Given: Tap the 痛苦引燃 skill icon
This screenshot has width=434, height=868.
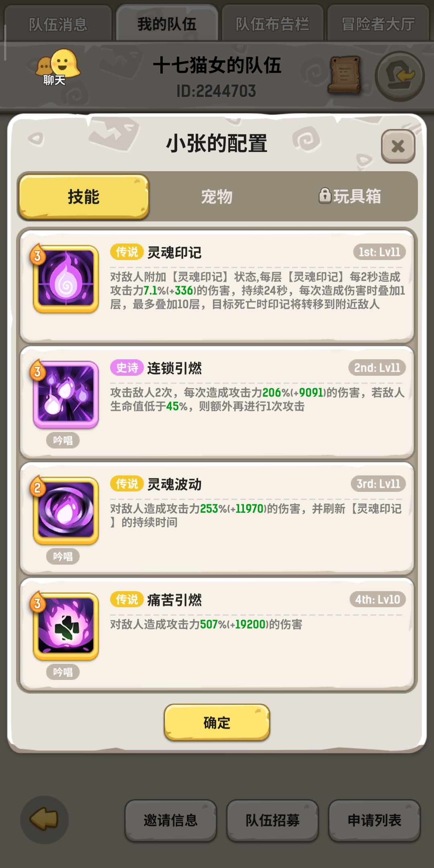Looking at the screenshot, I should [x=66, y=626].
